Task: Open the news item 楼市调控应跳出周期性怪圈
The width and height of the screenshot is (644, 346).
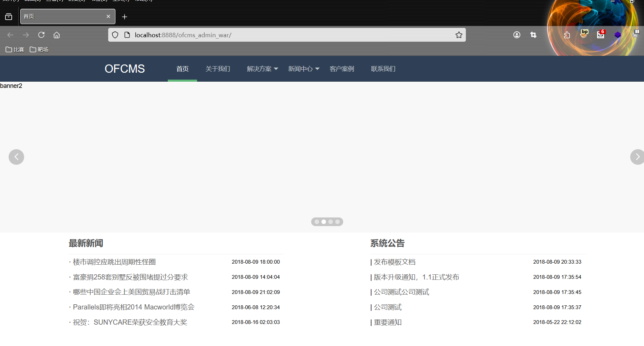Action: 114,262
